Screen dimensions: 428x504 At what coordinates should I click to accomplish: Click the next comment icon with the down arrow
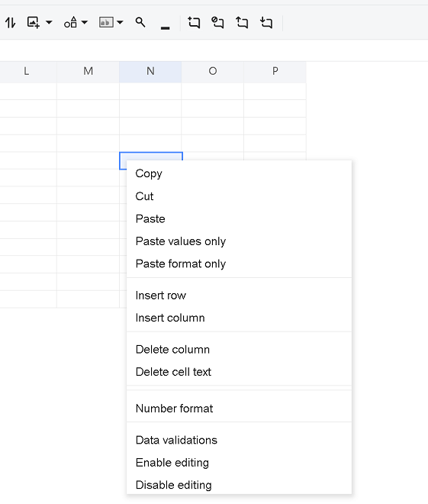266,22
